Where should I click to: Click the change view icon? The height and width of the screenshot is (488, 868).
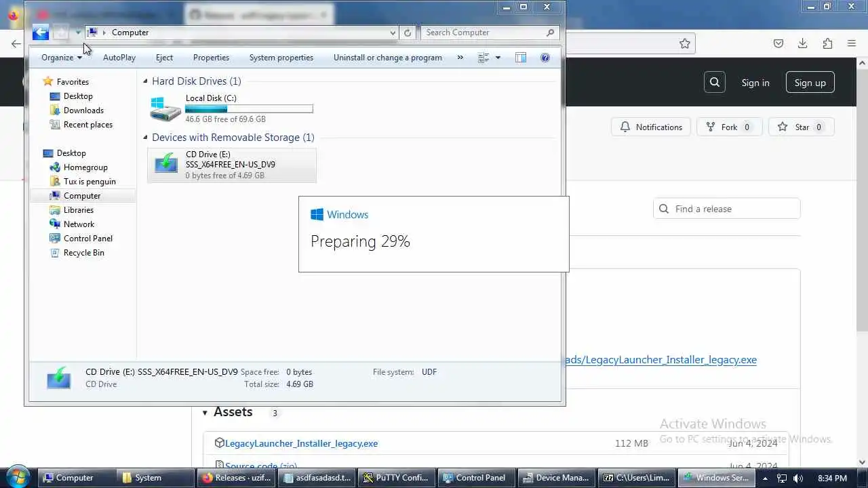pos(484,58)
